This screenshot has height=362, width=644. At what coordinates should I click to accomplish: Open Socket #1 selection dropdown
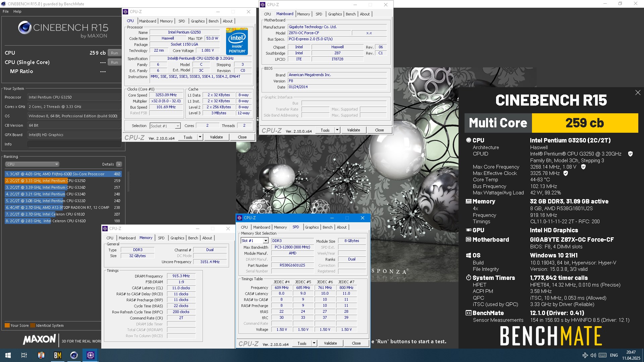[165, 126]
